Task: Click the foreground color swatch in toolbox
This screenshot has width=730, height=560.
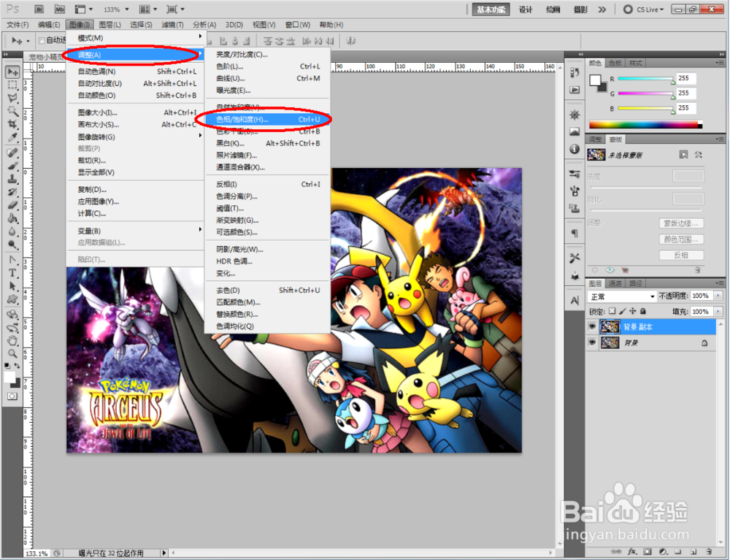Action: (x=9, y=377)
